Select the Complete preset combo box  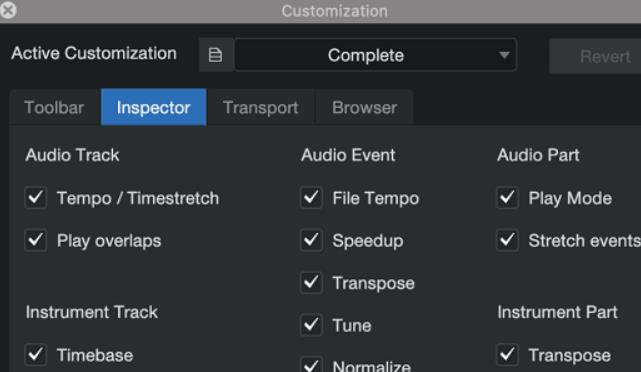click(376, 55)
